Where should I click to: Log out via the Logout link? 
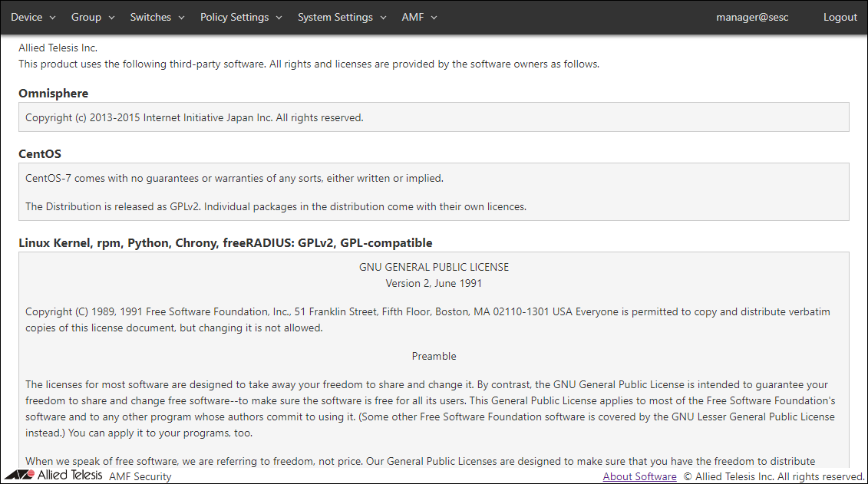pos(840,17)
